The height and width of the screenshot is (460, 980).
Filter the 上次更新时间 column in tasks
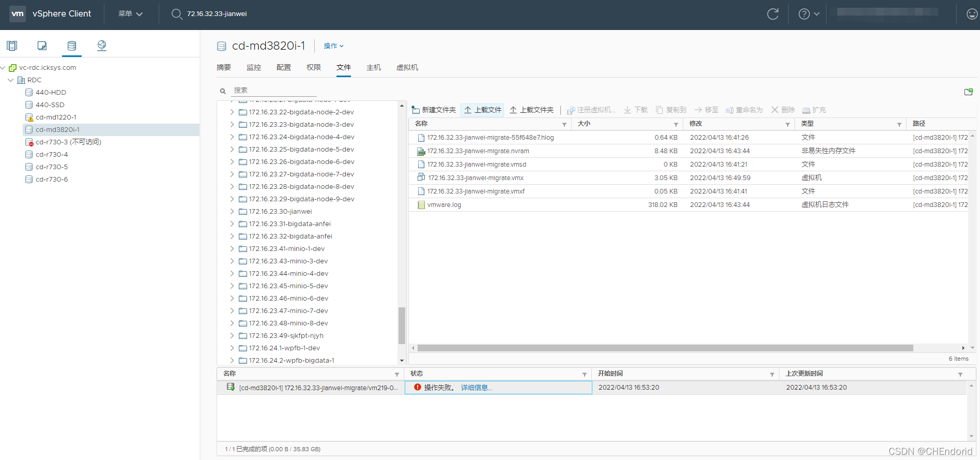pyautogui.click(x=960, y=375)
